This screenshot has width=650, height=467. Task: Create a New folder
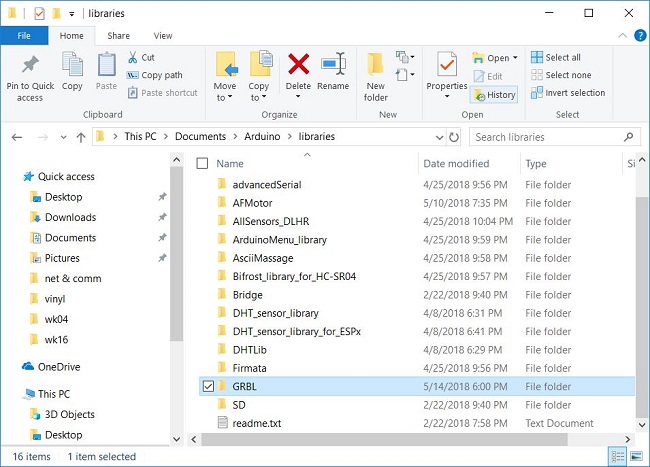click(376, 76)
